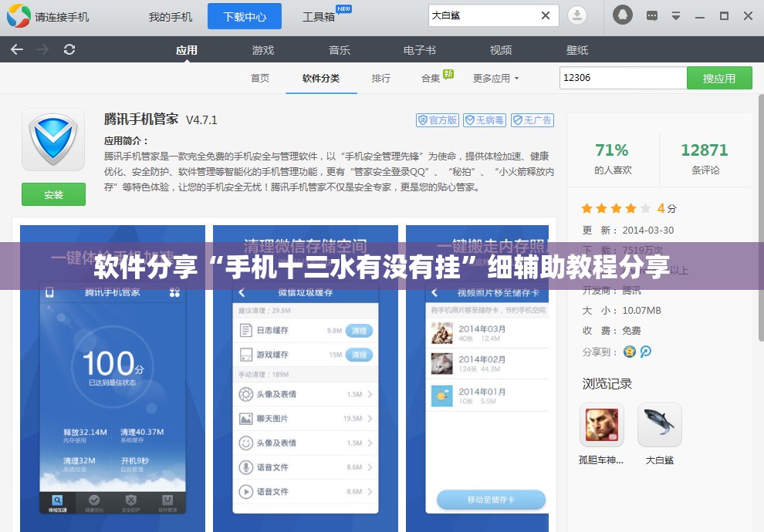
Task: Clear the 大白鲨 search box X
Action: tap(546, 15)
